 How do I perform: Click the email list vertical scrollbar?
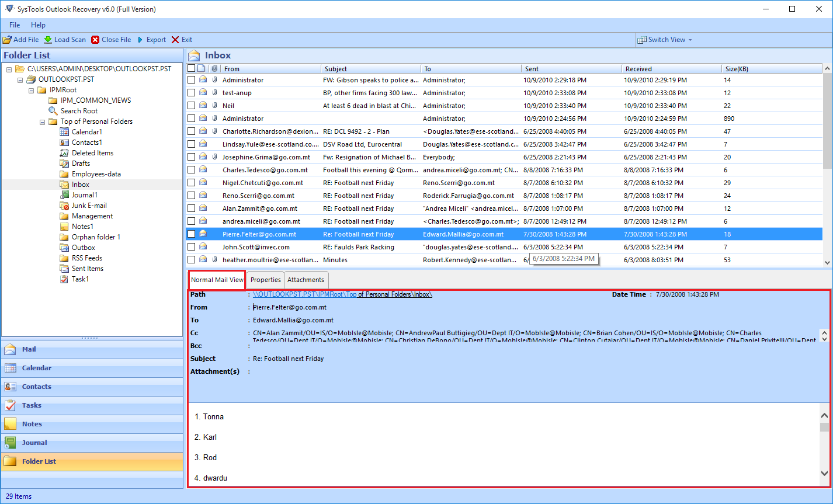(827, 165)
